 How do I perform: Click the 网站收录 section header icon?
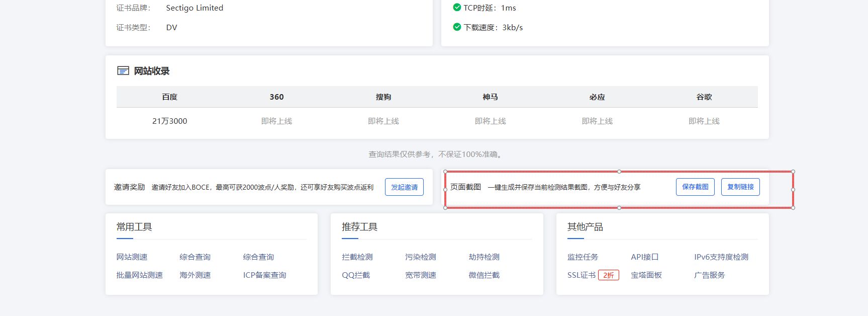pos(123,71)
